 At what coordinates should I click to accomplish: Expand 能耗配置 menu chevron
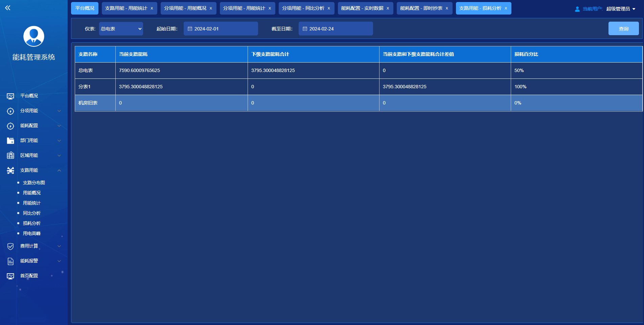tap(59, 126)
